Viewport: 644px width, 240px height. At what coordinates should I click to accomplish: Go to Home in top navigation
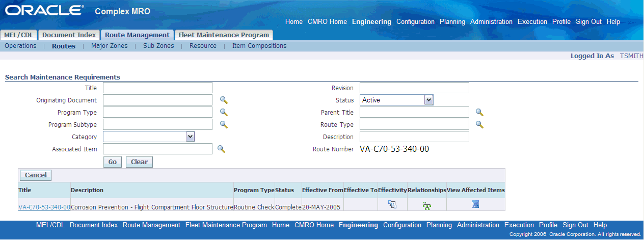[294, 22]
